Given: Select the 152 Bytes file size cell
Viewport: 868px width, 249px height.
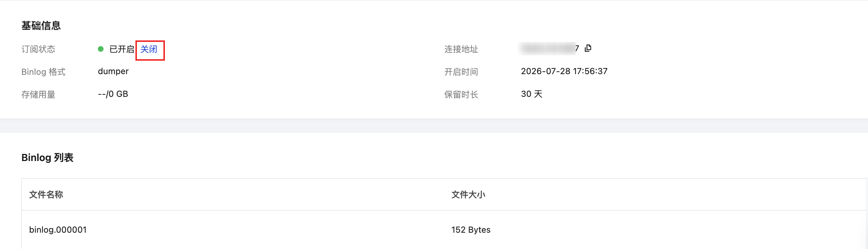Looking at the screenshot, I should click(471, 230).
